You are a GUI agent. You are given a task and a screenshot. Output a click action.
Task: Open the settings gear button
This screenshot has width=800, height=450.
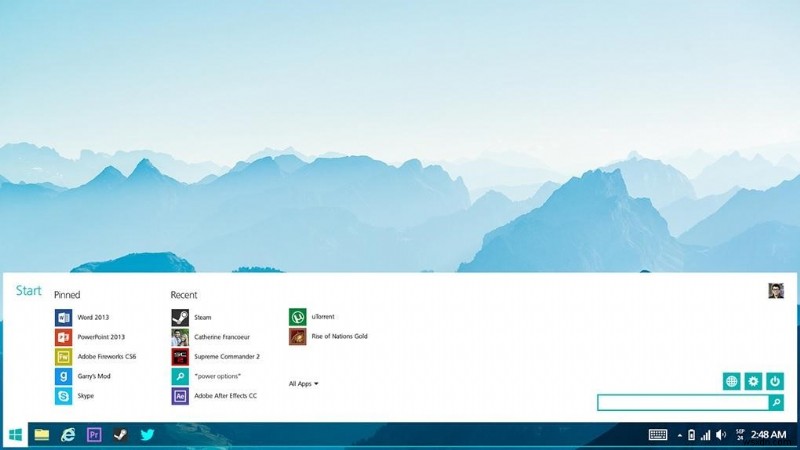[x=753, y=381]
